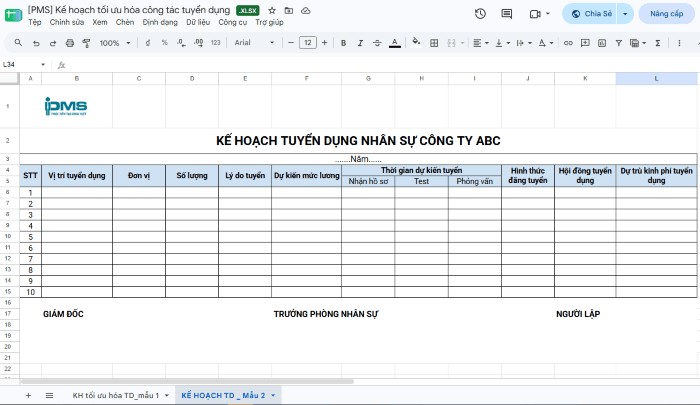
Task: Open the Dữ liệu menu
Action: pyautogui.click(x=198, y=22)
